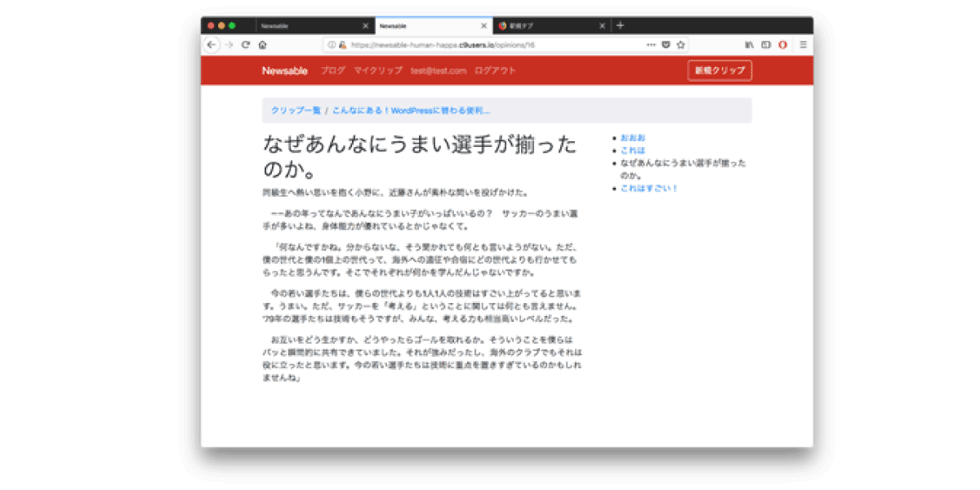This screenshot has width=980, height=490.
Task: Close the active Newsable tab
Action: tap(484, 26)
